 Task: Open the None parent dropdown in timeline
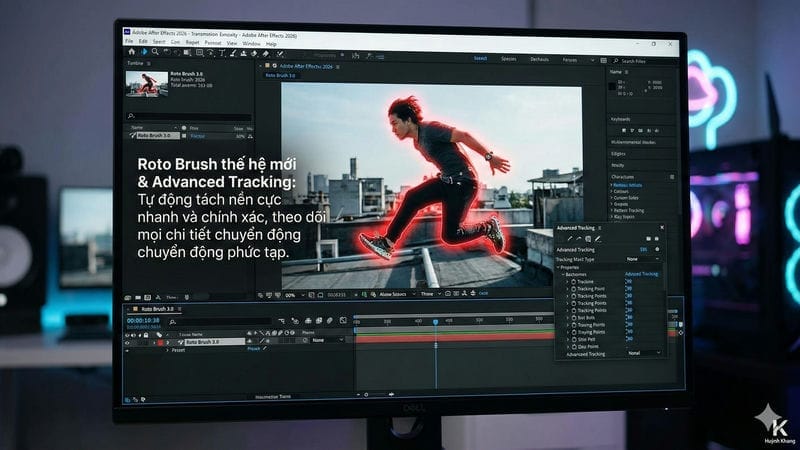[x=328, y=340]
